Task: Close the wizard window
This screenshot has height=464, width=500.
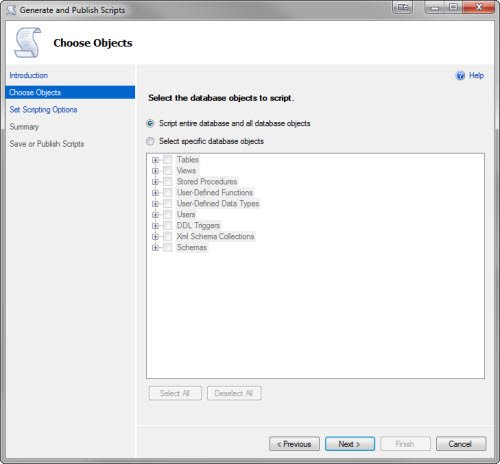Action: 479,7
